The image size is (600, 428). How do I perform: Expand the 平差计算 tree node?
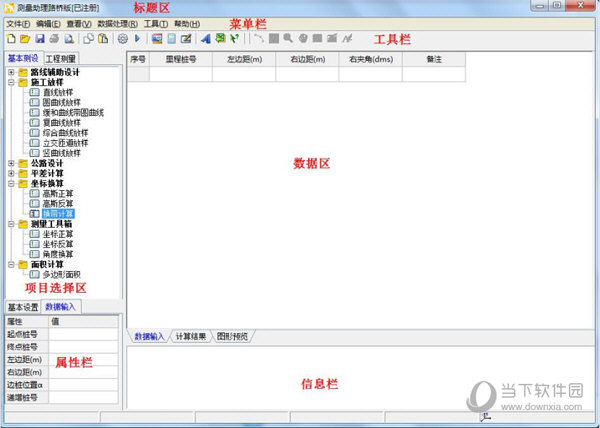pyautogui.click(x=11, y=173)
